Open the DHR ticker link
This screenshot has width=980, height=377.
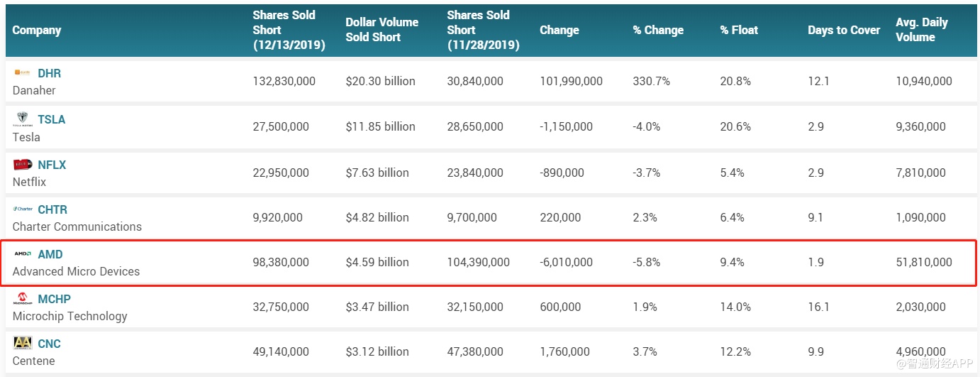pyautogui.click(x=49, y=73)
